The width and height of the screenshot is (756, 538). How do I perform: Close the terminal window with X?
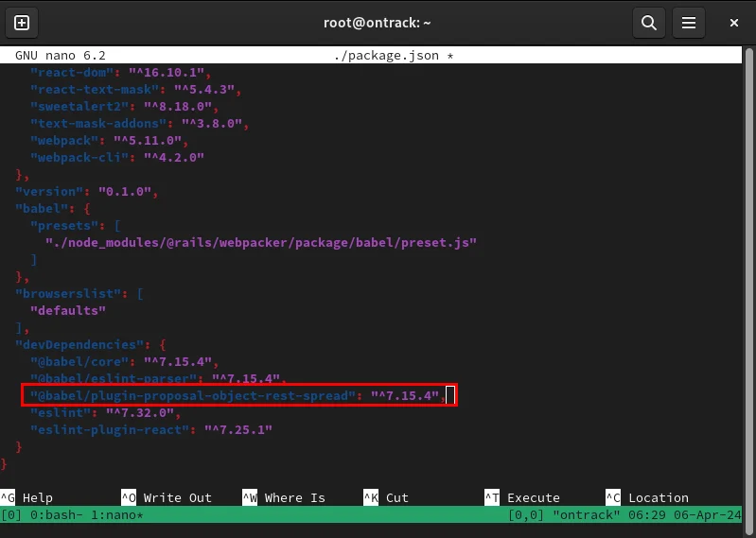[x=734, y=23]
